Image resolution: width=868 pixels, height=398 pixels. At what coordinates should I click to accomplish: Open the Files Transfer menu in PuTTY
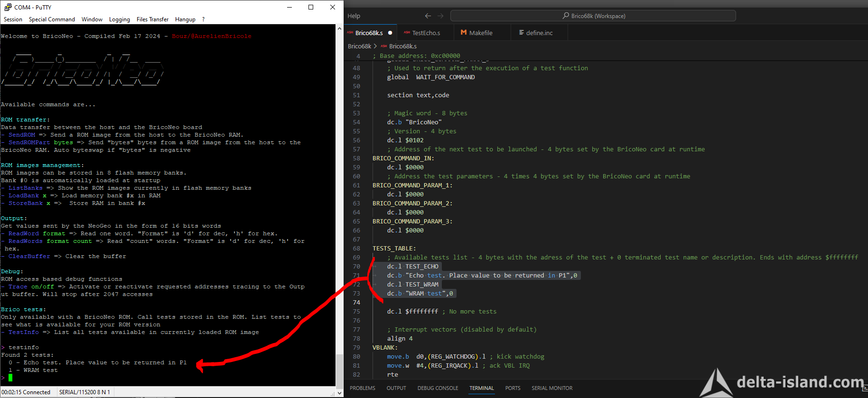[152, 19]
